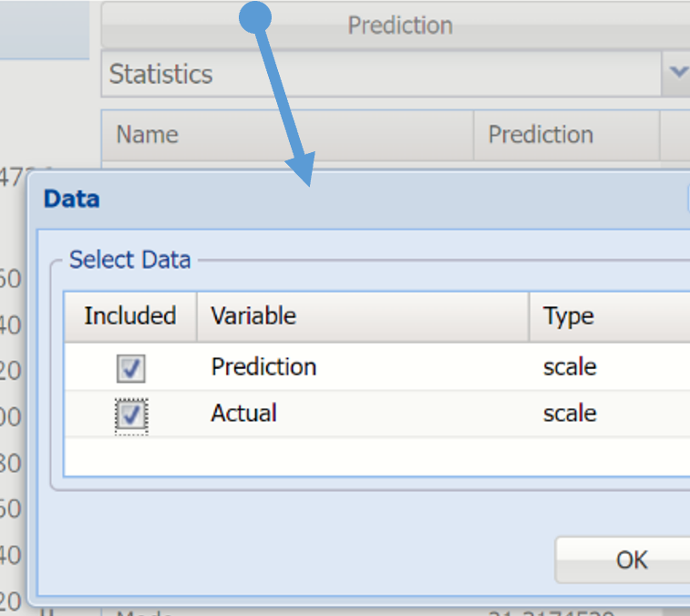Image resolution: width=690 pixels, height=616 pixels.
Task: Click Prediction header in statistics table
Action: click(x=566, y=135)
